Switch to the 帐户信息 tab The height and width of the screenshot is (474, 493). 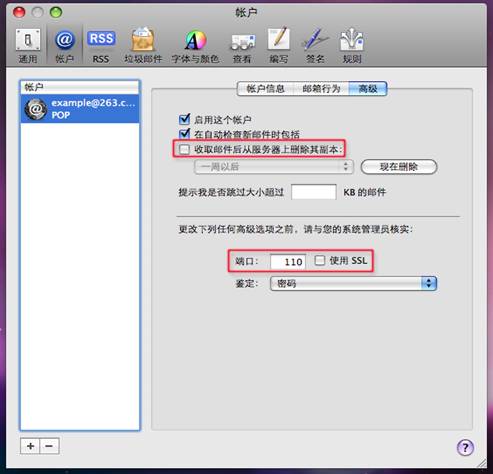coord(265,89)
